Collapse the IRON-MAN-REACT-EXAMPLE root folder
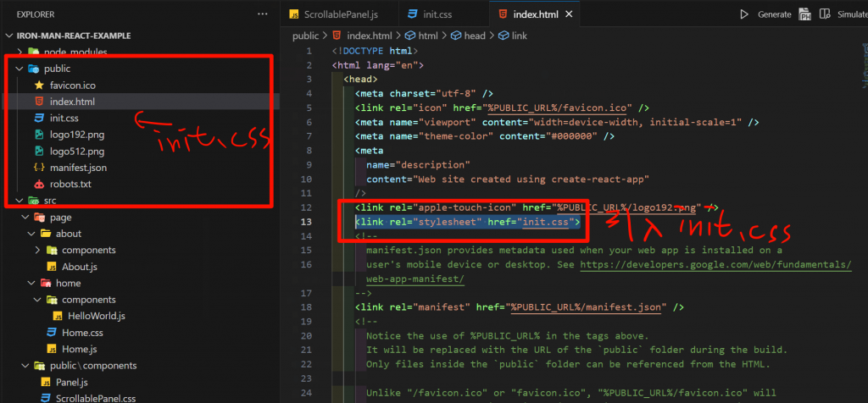Screen dimensions: 868x403 (8, 36)
